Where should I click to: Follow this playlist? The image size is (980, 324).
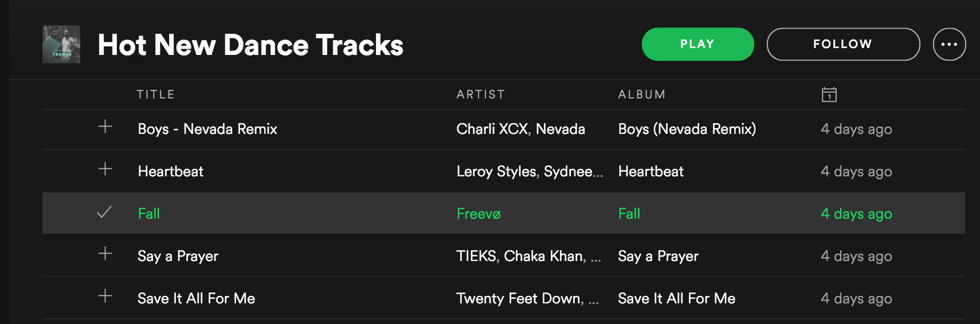coord(843,44)
